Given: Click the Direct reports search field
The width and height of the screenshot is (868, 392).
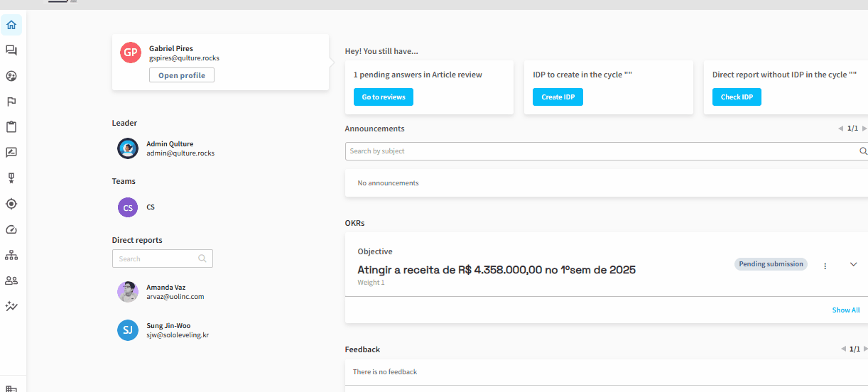Looking at the screenshot, I should coord(155,258).
